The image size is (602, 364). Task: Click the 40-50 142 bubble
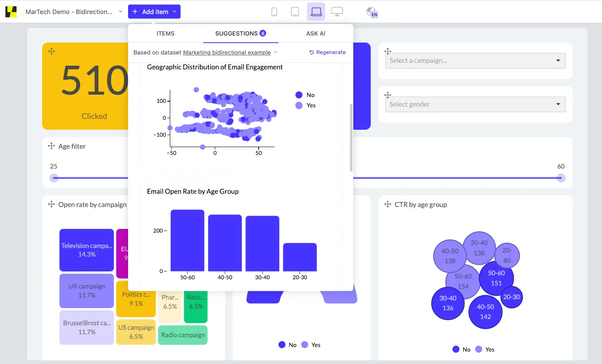(x=485, y=312)
